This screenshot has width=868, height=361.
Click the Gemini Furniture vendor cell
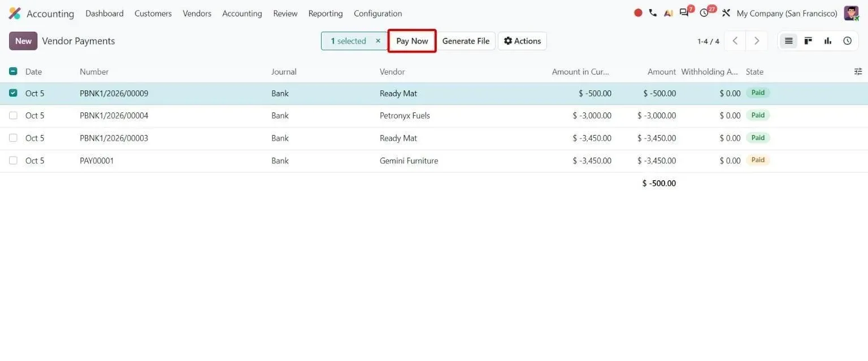[x=409, y=160]
